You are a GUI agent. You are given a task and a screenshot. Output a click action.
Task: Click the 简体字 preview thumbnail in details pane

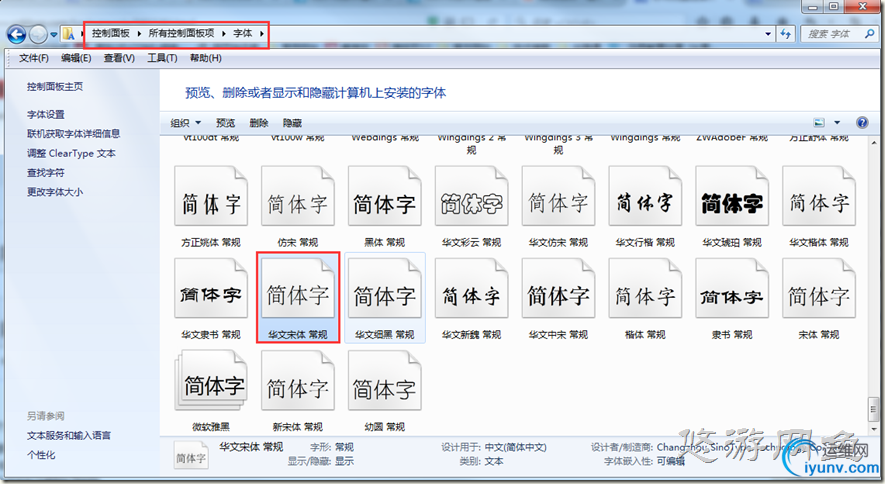point(191,457)
